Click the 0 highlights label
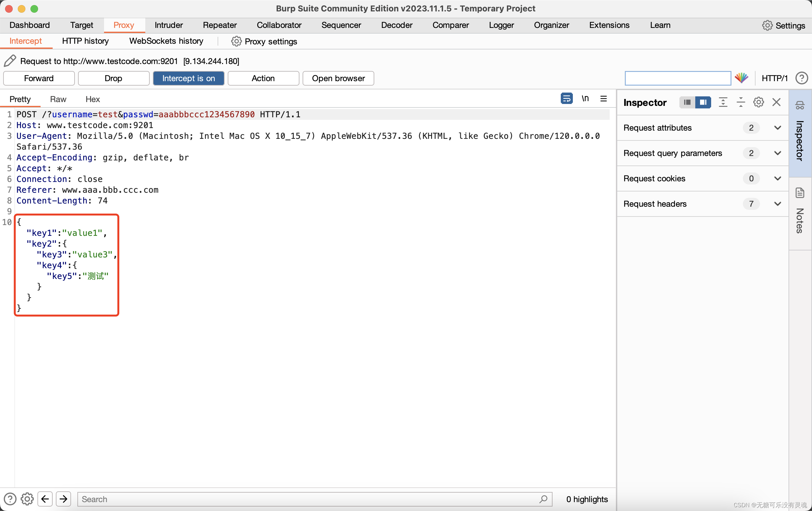This screenshot has height=511, width=812. [x=587, y=499]
